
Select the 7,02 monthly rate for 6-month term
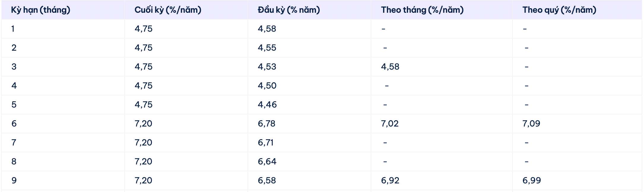coord(390,124)
